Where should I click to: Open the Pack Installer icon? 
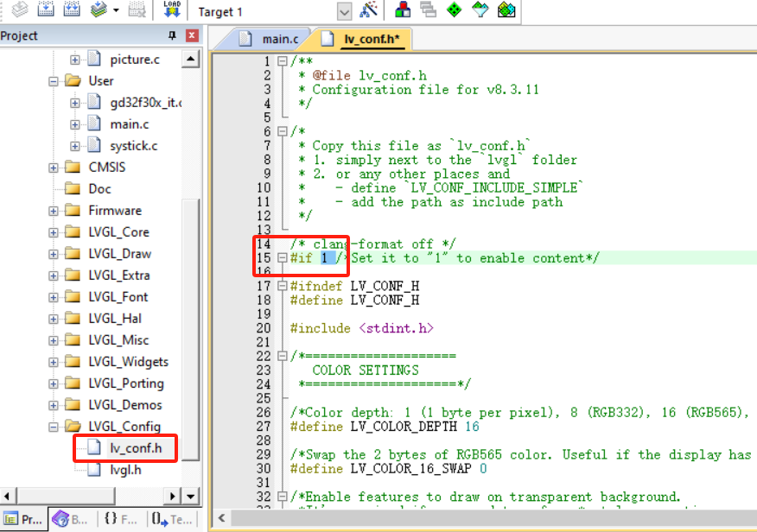506,9
